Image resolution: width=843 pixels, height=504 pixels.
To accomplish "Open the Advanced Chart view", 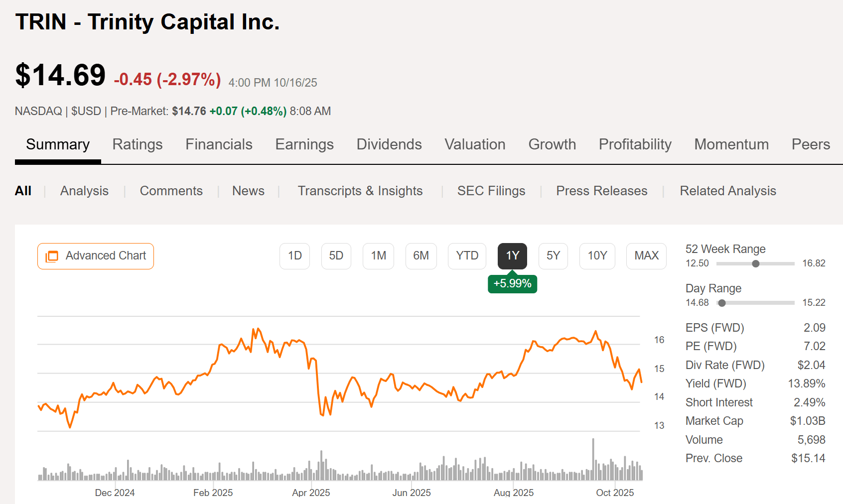I will point(95,256).
